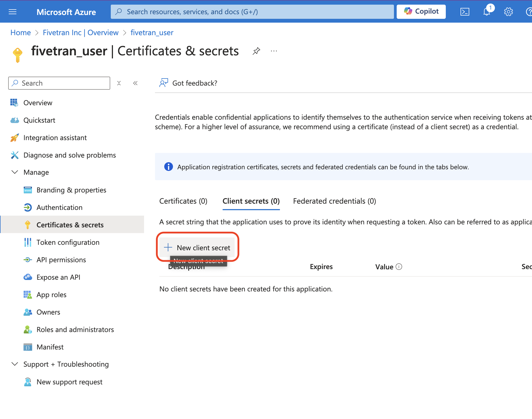This screenshot has height=419, width=532.
Task: Click the New support request icon
Action: [x=28, y=382]
